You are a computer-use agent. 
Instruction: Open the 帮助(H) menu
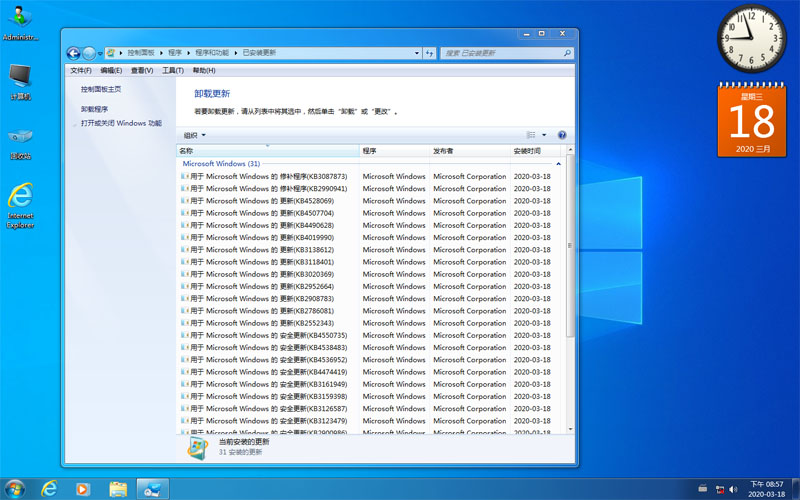tap(204, 70)
